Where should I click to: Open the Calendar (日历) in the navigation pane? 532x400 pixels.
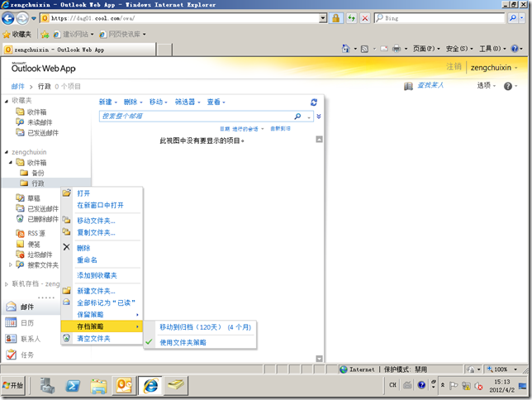click(27, 322)
